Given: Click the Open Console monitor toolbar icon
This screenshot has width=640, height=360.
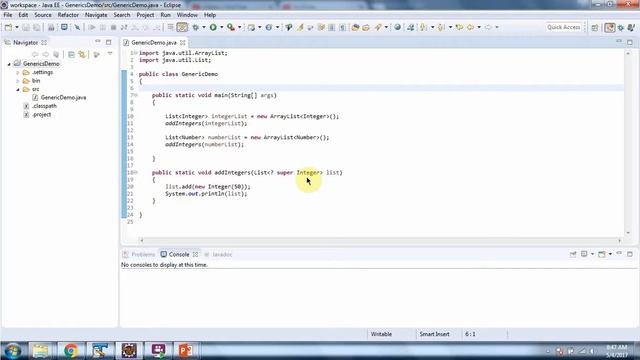Looking at the screenshot, I should click(64, 27).
